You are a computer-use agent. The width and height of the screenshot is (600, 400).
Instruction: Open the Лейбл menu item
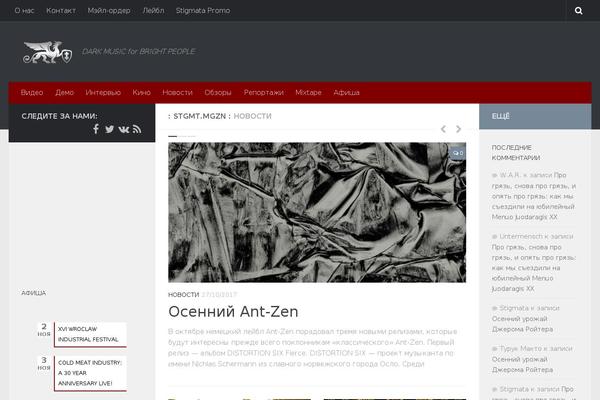tap(153, 11)
